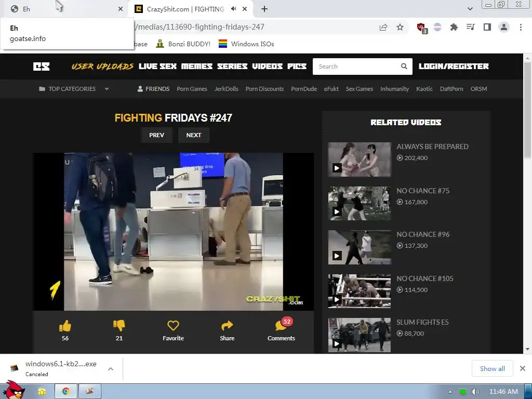Open the Kaotic friends link

(424, 89)
